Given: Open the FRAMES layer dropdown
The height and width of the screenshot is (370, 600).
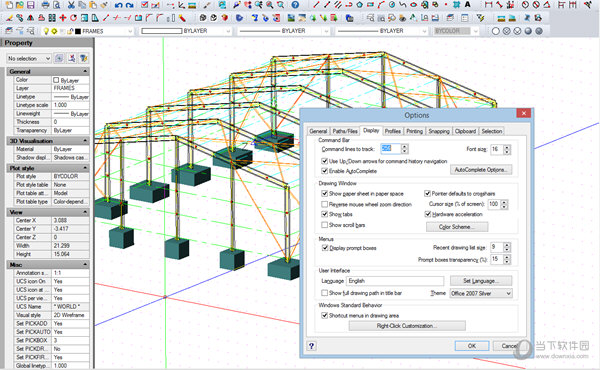Looking at the screenshot, I should 130,31.
